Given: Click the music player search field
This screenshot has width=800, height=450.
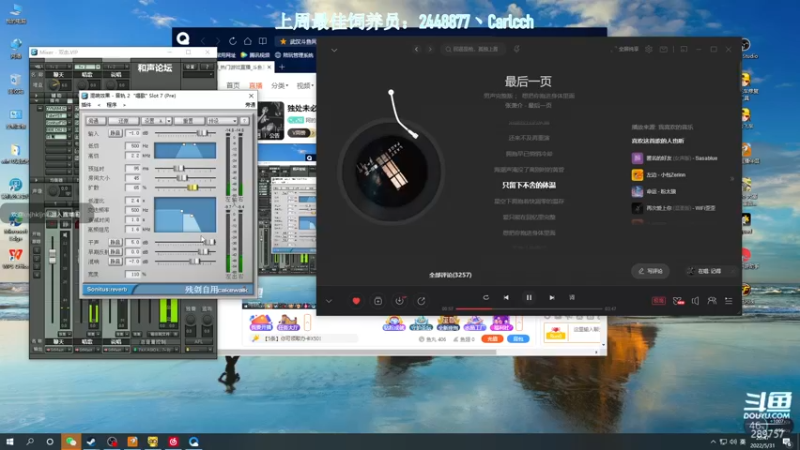Looking at the screenshot, I should [473, 49].
